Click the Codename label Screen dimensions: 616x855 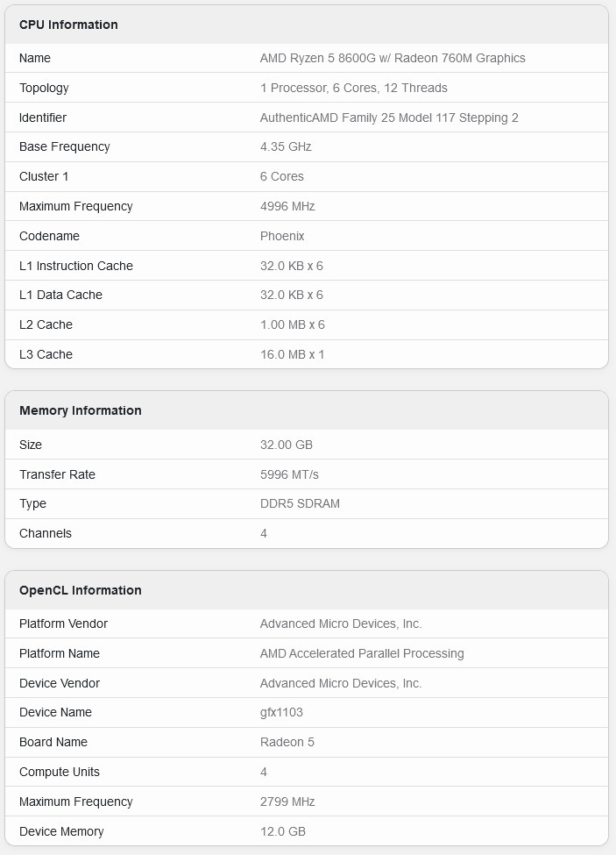(x=49, y=236)
